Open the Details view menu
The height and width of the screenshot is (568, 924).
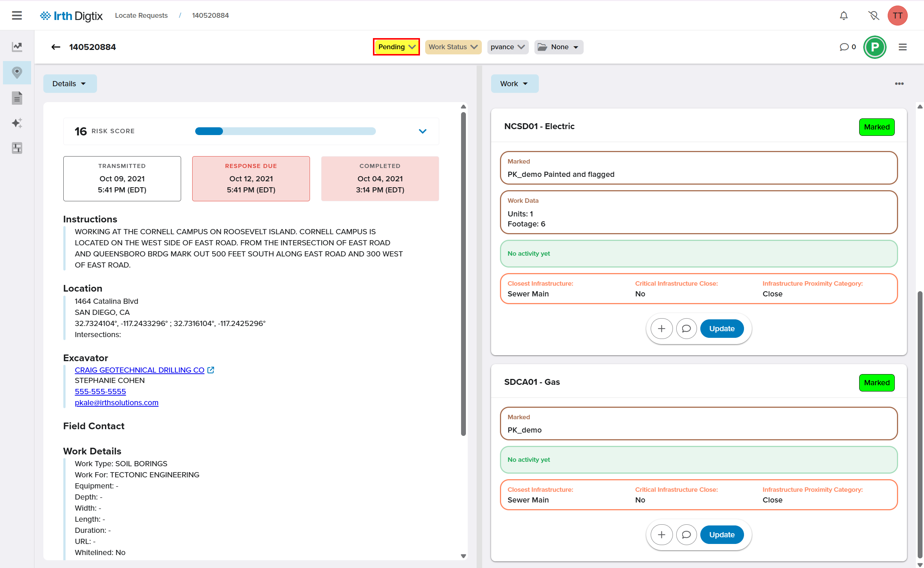tap(70, 83)
